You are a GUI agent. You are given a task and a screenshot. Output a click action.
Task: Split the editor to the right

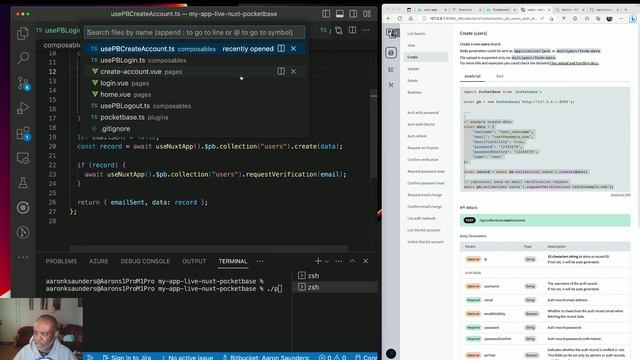pos(352,30)
